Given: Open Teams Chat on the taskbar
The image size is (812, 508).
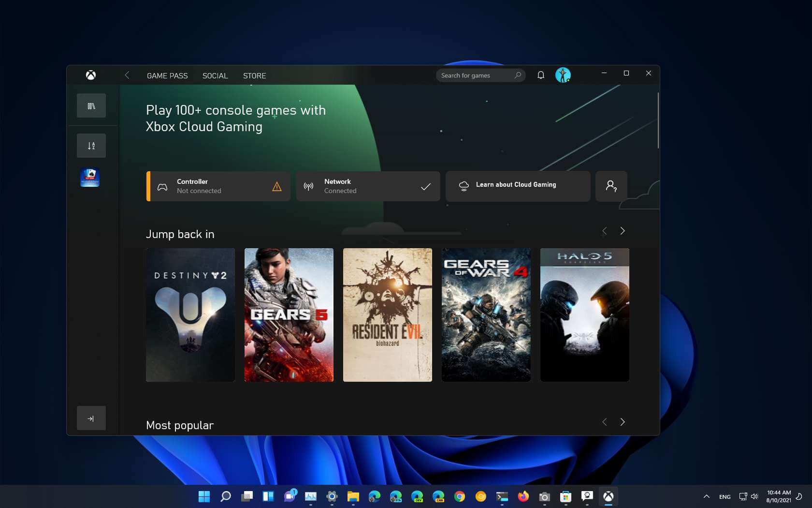Looking at the screenshot, I should coord(290,496).
